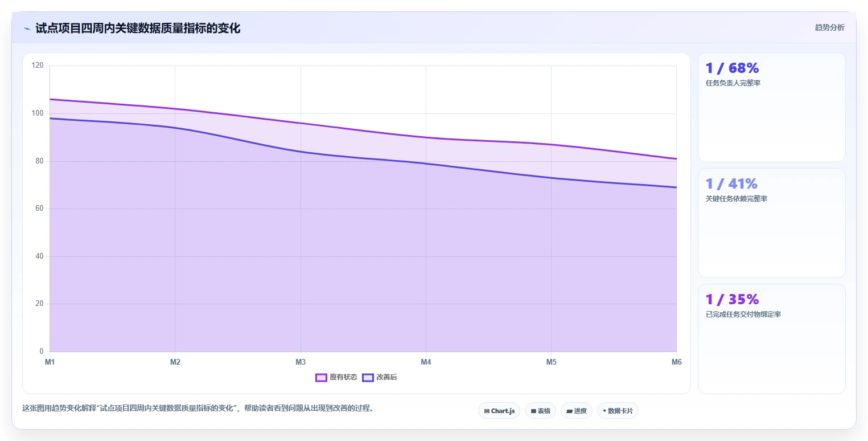This screenshot has height=441, width=868.
Task: Open the 任务负责人完整率 card
Action: coord(771,108)
